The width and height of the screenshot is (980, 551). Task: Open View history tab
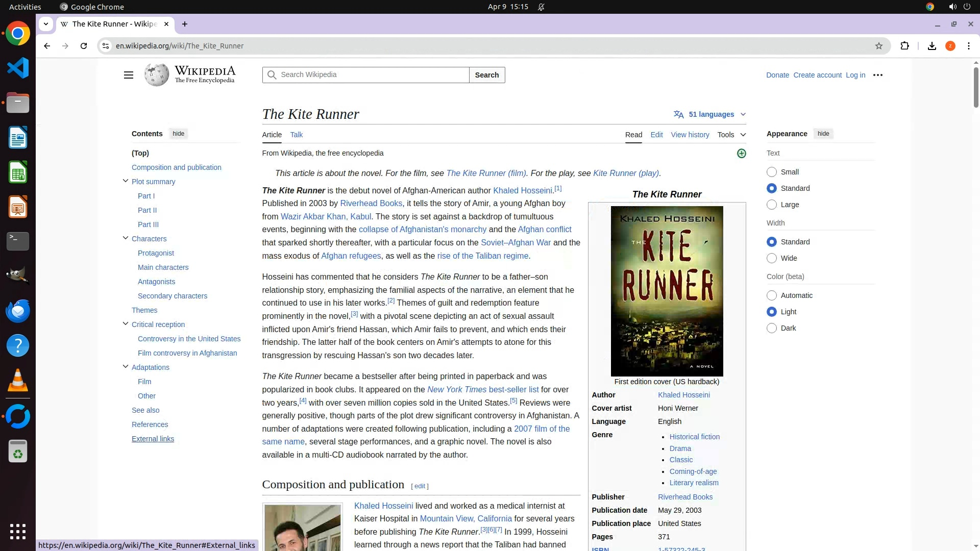point(690,135)
